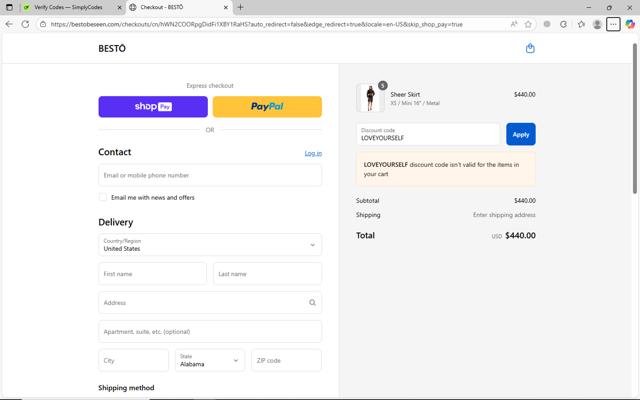This screenshot has width=640, height=400.
Task: Click the BESTÖ store logo
Action: pyautogui.click(x=112, y=49)
